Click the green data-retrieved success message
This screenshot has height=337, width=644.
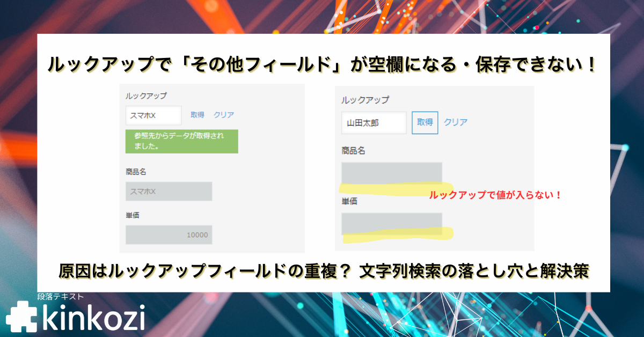(x=181, y=141)
